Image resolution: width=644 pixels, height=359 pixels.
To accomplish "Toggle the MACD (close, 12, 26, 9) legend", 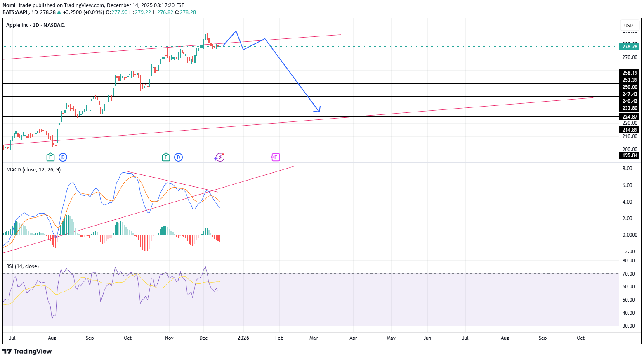I will (34, 169).
